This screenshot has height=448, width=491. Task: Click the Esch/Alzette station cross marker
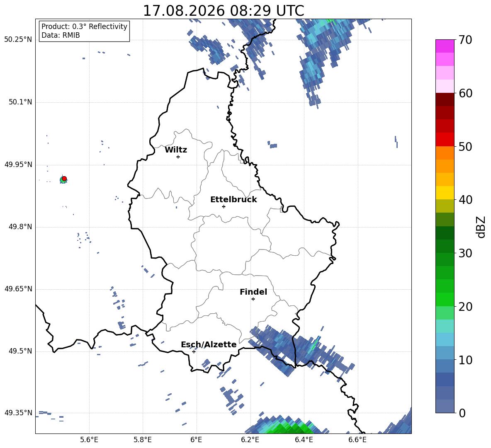194,351
